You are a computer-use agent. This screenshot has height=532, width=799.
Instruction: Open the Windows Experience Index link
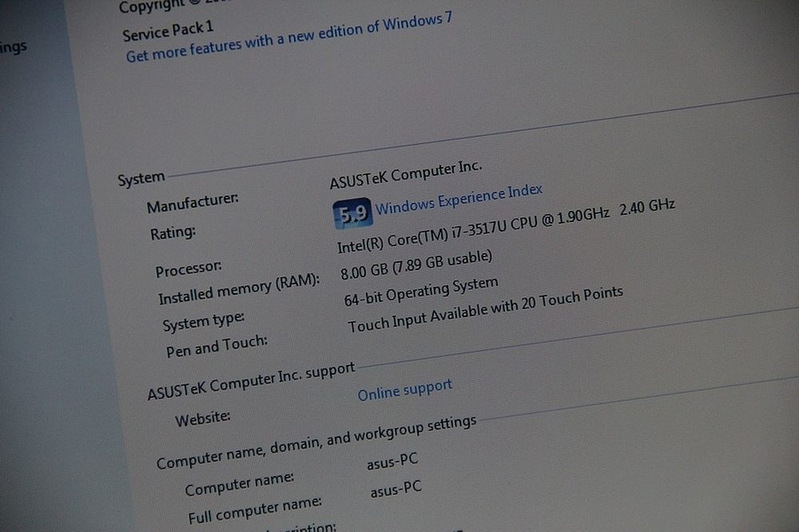459,199
